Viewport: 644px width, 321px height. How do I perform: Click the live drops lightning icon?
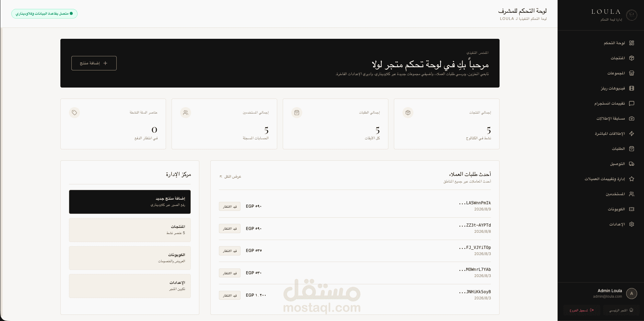[632, 134]
